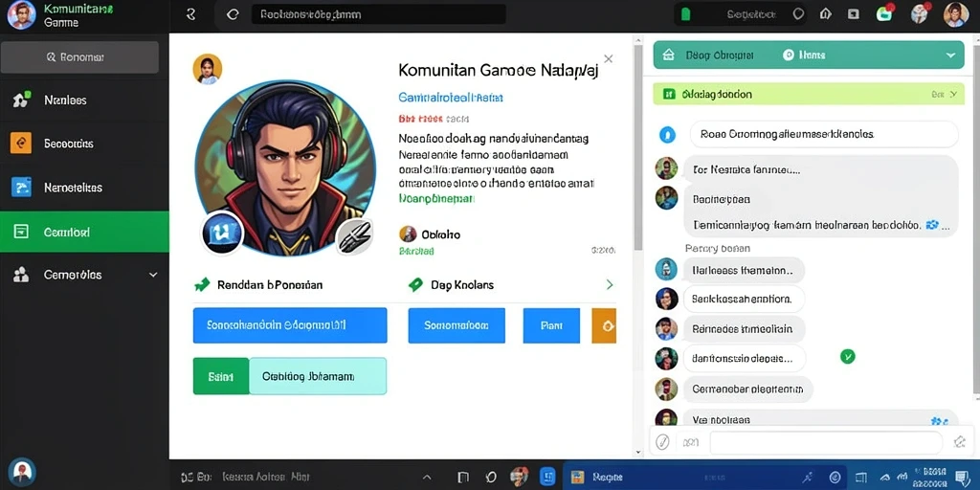Click the wide blue button under Renddan bPonornan
The image size is (980, 490).
tap(290, 325)
